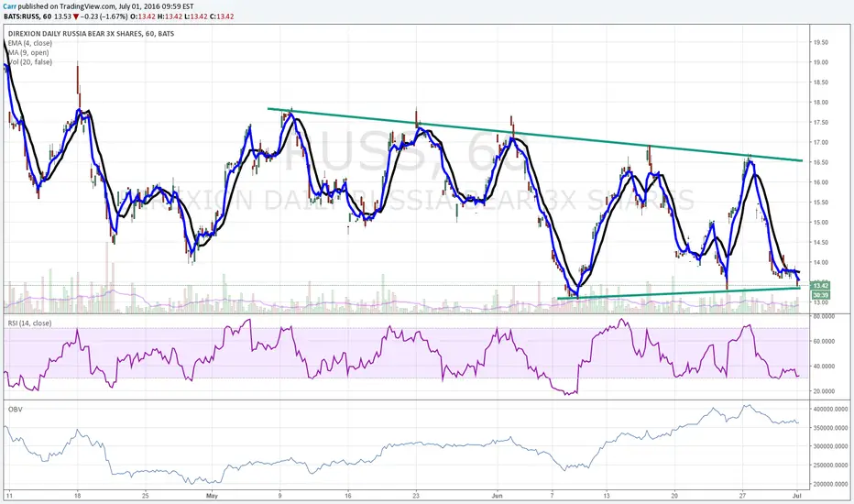854x504 pixels.
Task: Click price axis label 18.50
Action: [820, 82]
